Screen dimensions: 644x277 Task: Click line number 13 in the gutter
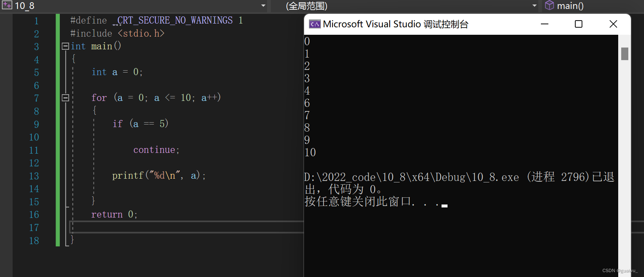tap(34, 176)
